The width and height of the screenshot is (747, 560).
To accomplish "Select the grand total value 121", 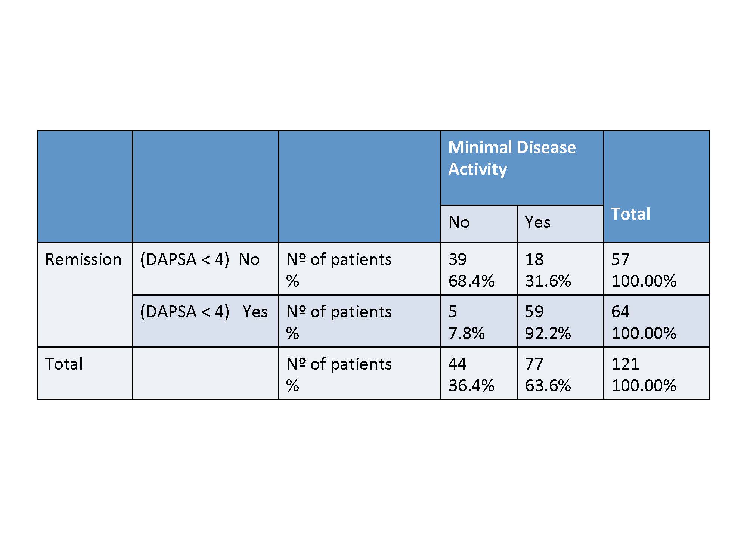I will coord(625,364).
